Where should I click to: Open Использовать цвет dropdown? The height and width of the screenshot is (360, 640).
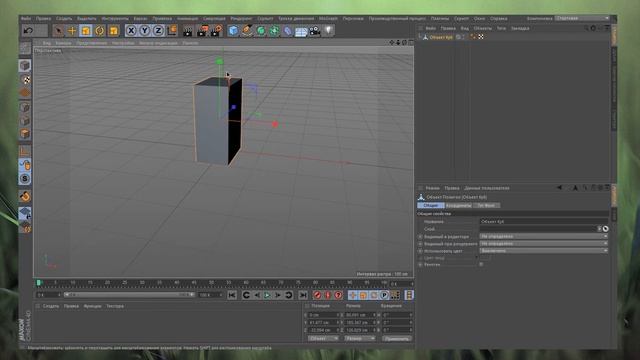(x=544, y=251)
